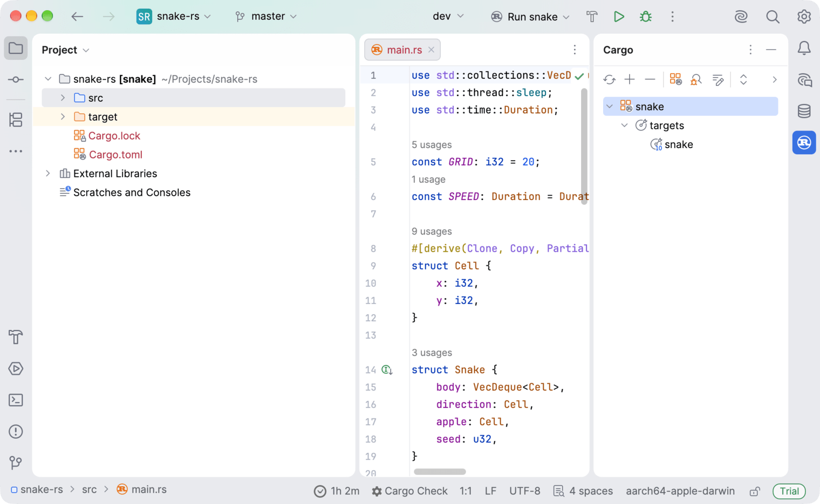
Task: Expand the src folder
Action: (x=63, y=98)
